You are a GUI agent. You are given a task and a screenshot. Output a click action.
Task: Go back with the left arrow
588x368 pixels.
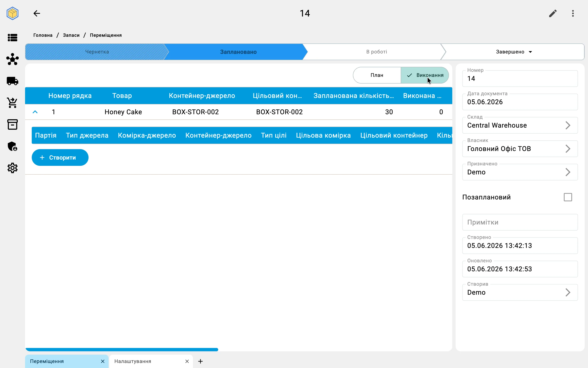coord(37,13)
